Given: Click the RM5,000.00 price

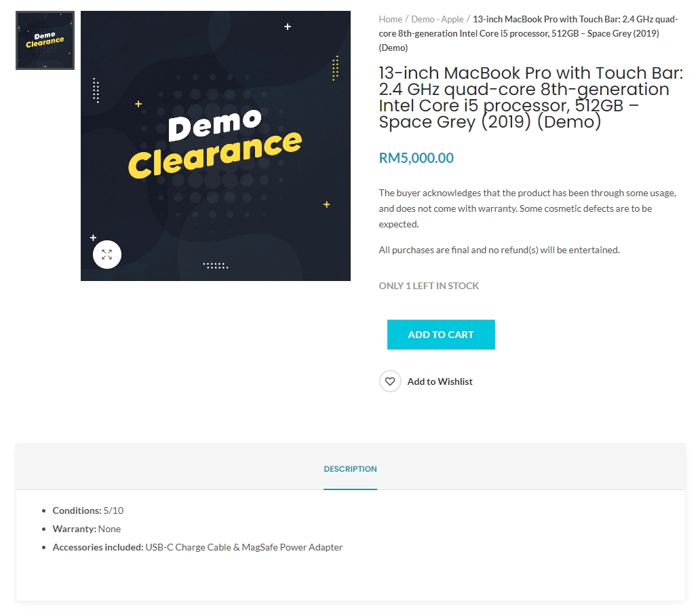Looking at the screenshot, I should click(416, 157).
